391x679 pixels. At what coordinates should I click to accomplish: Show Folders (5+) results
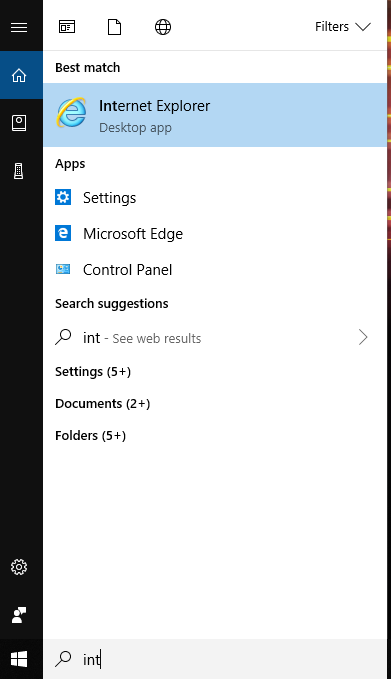pos(90,435)
